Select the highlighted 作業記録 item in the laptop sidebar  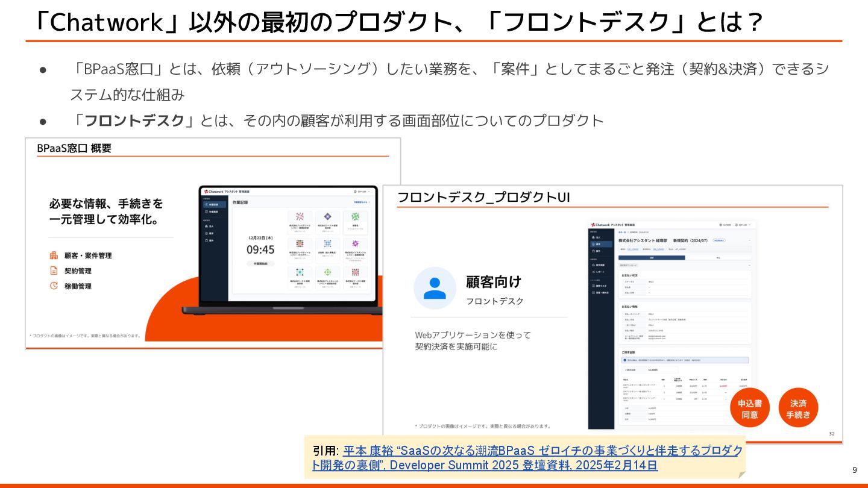tap(214, 205)
